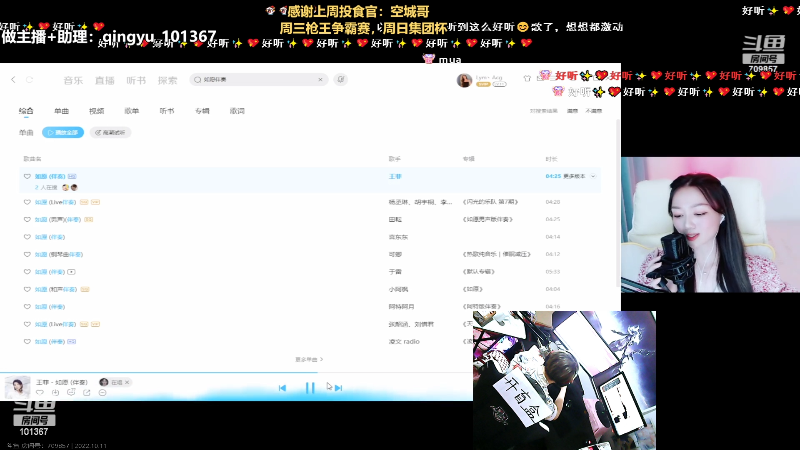Open 听书 in the top navigation bar
Screen dimensions: 800x450
(136, 80)
